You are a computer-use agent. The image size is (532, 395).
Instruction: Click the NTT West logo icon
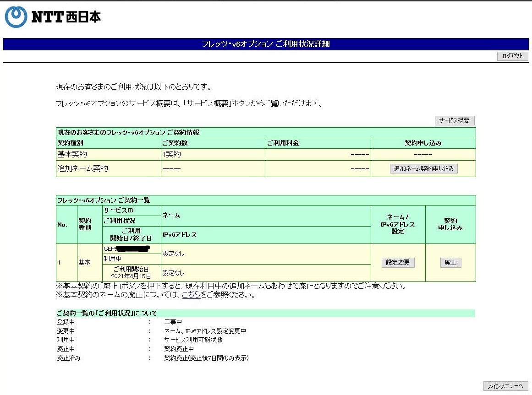(16, 16)
